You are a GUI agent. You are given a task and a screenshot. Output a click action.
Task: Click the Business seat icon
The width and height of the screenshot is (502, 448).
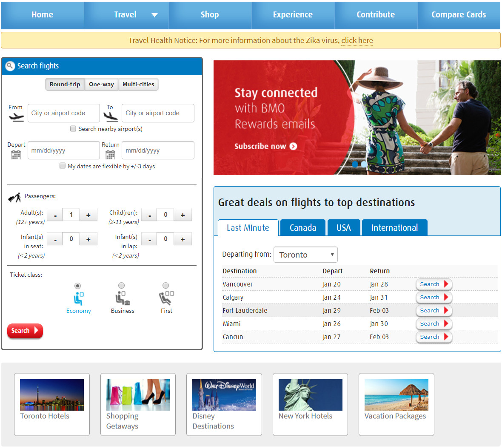(x=123, y=298)
